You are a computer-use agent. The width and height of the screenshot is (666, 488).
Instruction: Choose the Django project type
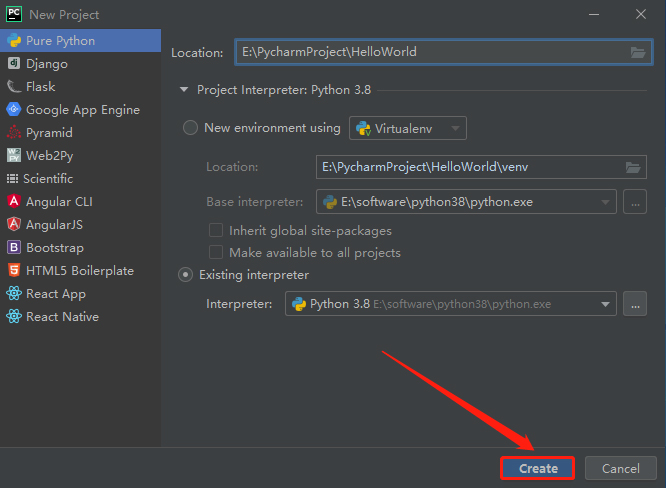80,64
